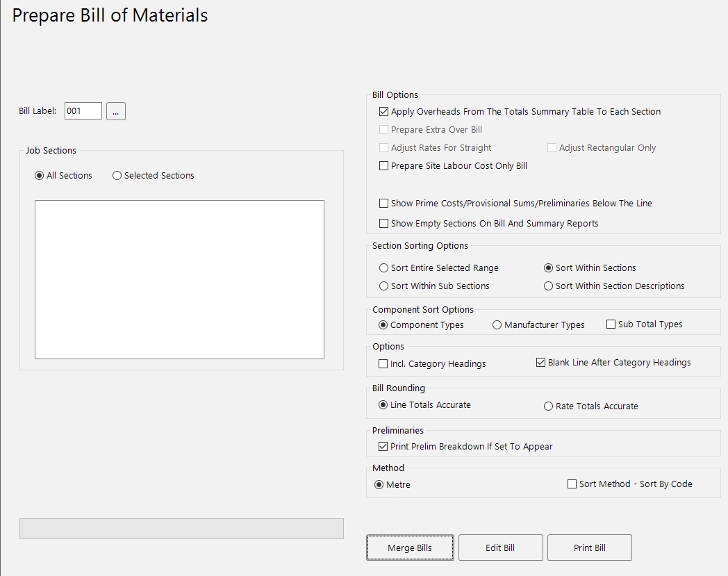Choose Sort Entire Selected Range
Image resolution: width=728 pixels, height=576 pixels.
pyautogui.click(x=383, y=268)
